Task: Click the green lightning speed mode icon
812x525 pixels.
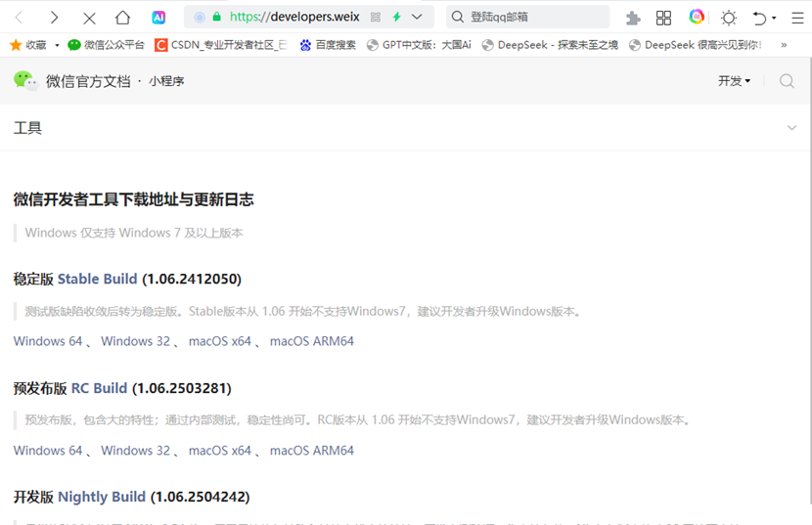Action: (396, 17)
